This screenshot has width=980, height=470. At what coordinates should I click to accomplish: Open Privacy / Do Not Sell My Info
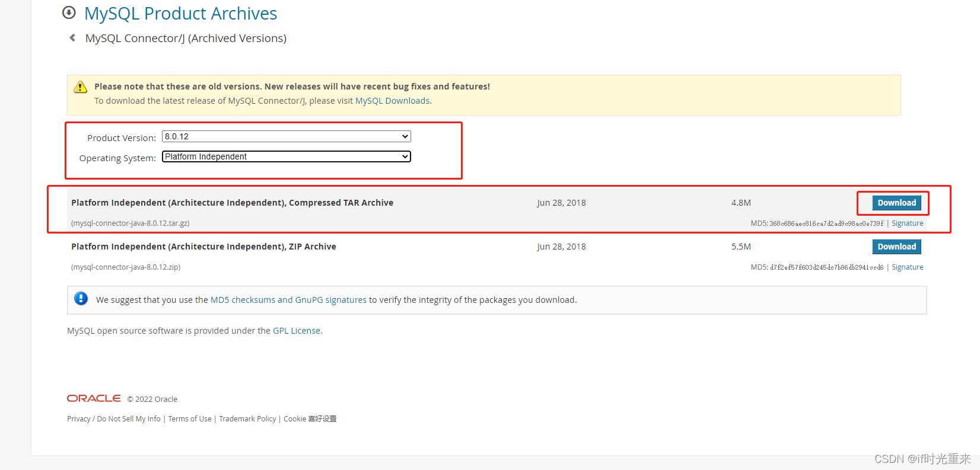(x=113, y=418)
